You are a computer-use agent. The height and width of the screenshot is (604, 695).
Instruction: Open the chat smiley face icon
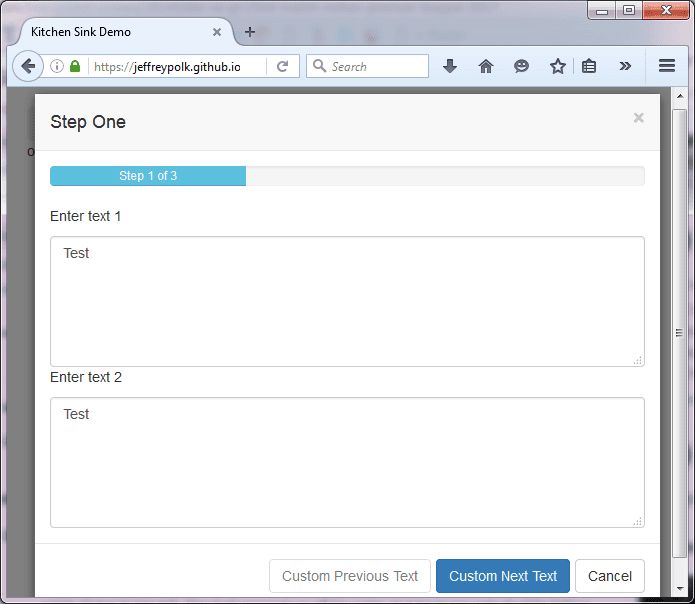click(521, 66)
